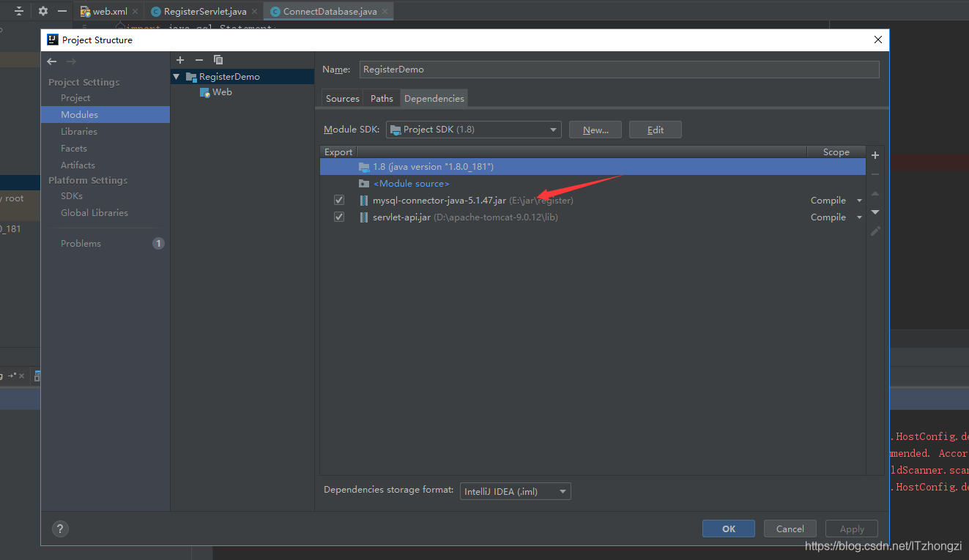This screenshot has height=560, width=969.
Task: Select the 1.8 java version row
Action: [x=593, y=166]
